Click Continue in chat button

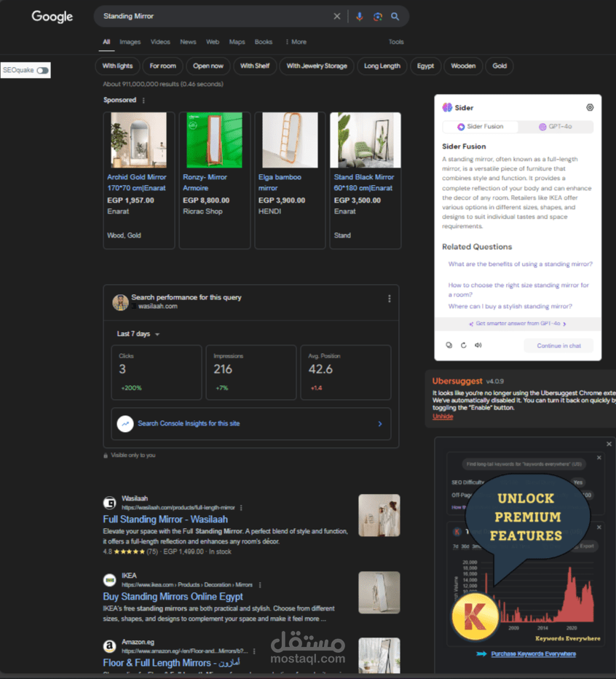559,345
